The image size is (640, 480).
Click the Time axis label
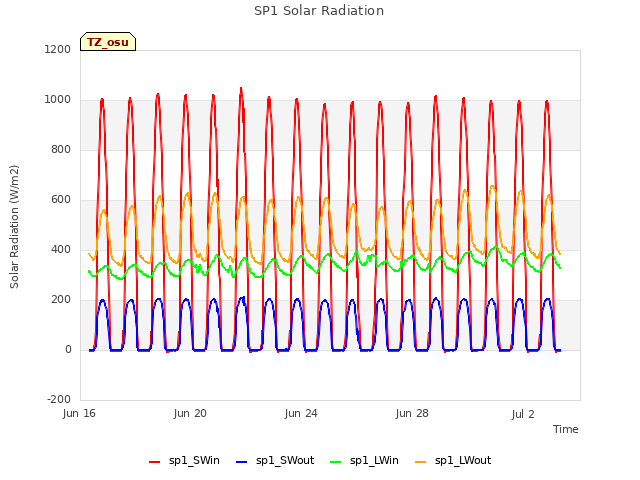click(x=565, y=429)
